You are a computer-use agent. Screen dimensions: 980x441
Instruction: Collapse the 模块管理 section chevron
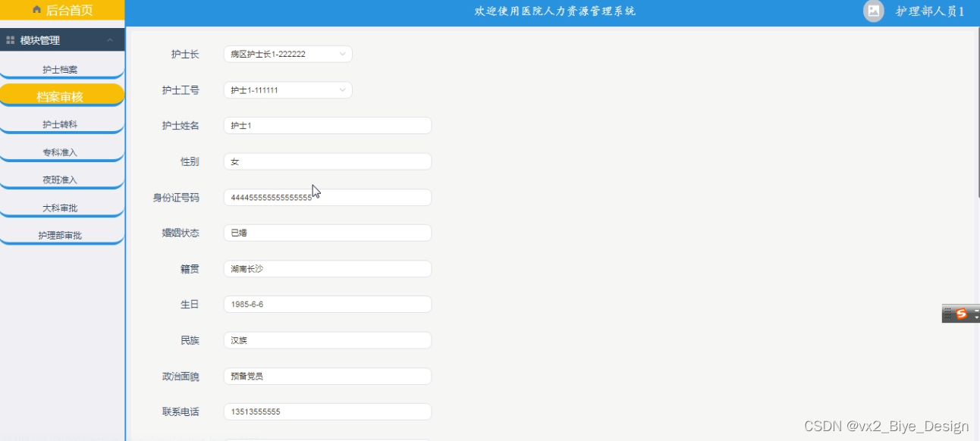click(110, 40)
